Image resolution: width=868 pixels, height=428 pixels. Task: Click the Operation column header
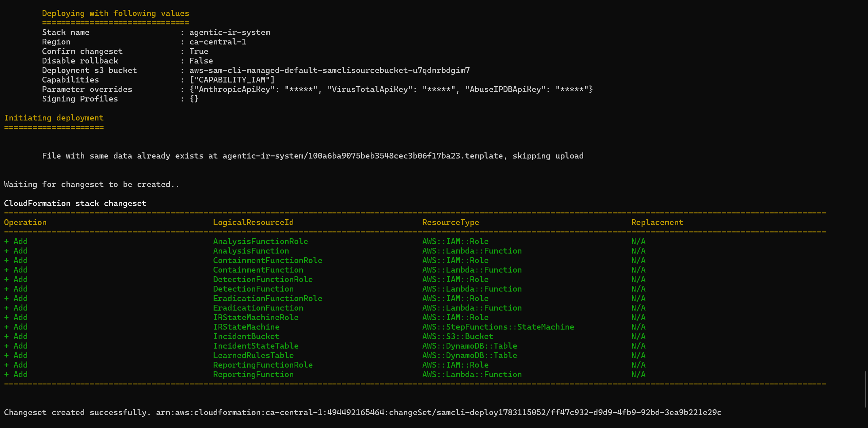pos(25,222)
